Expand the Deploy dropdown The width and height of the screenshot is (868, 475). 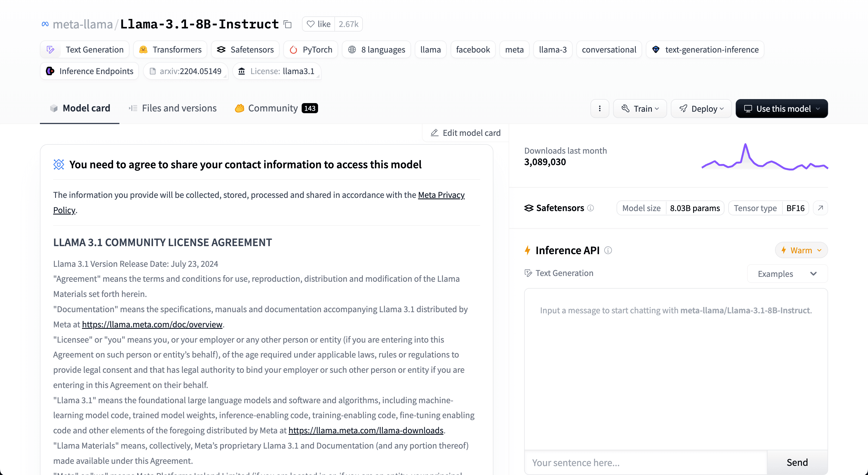pos(701,109)
